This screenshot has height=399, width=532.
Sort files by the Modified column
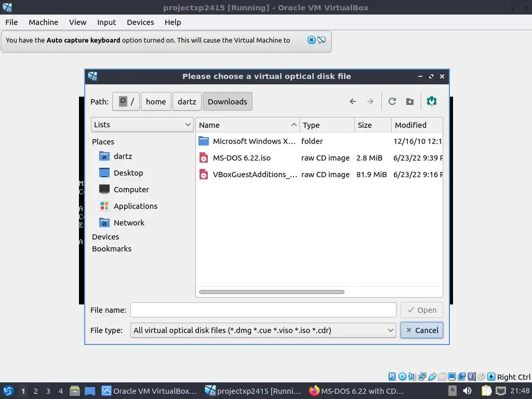(417, 125)
